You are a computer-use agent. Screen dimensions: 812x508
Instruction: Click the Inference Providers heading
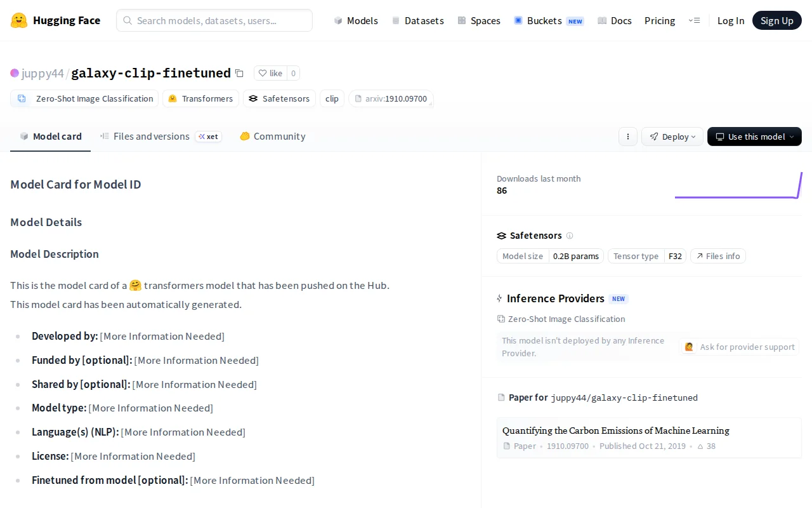coord(556,298)
